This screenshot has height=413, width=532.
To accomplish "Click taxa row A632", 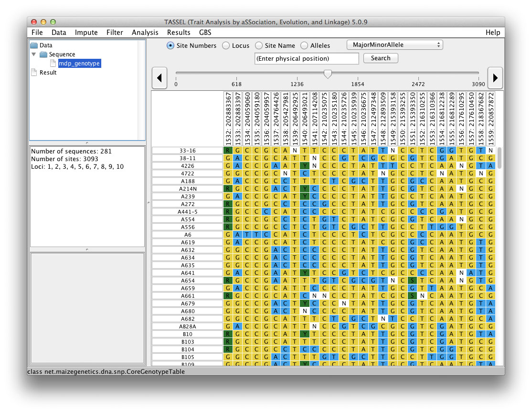I will [x=187, y=250].
